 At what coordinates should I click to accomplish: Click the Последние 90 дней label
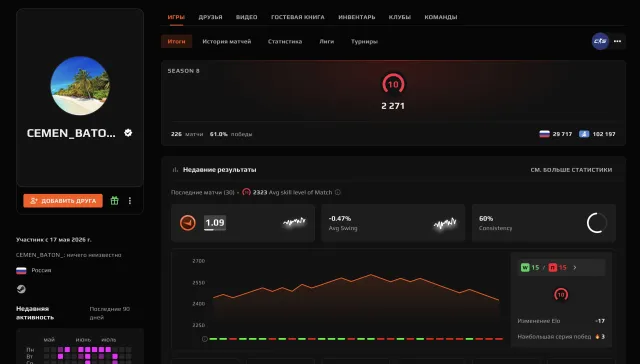[x=109, y=313]
